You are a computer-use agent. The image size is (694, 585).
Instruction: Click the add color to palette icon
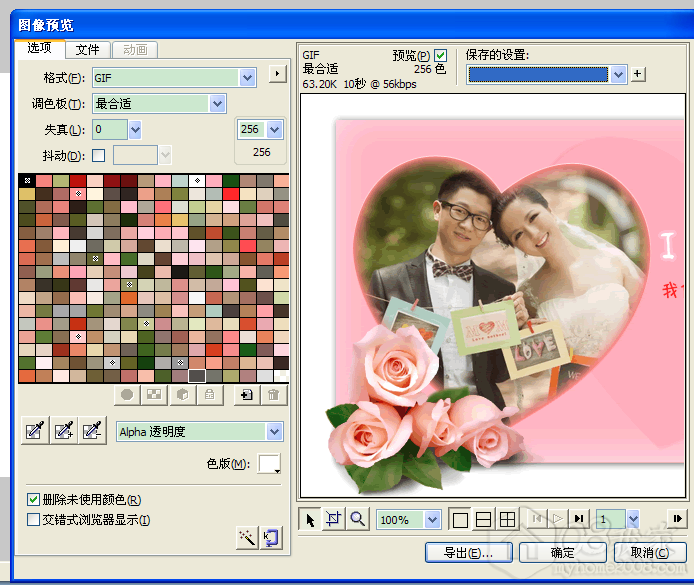(246, 395)
